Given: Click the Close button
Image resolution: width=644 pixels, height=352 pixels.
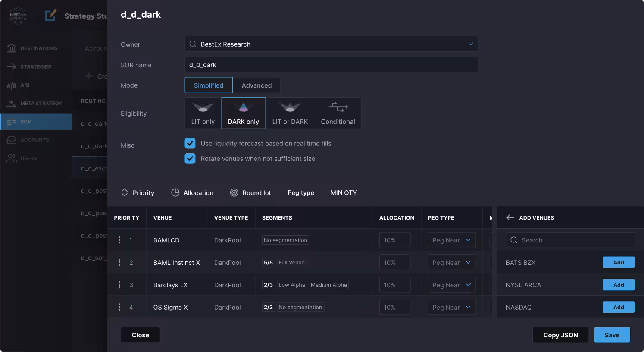Looking at the screenshot, I should (x=141, y=335).
